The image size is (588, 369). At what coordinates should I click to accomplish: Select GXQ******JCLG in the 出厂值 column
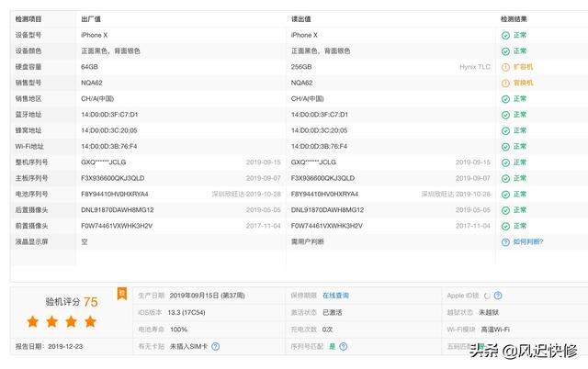(104, 162)
